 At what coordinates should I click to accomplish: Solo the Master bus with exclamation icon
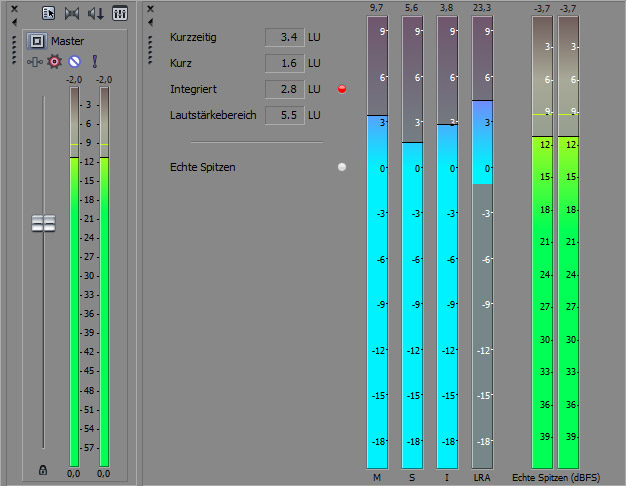tap(95, 61)
